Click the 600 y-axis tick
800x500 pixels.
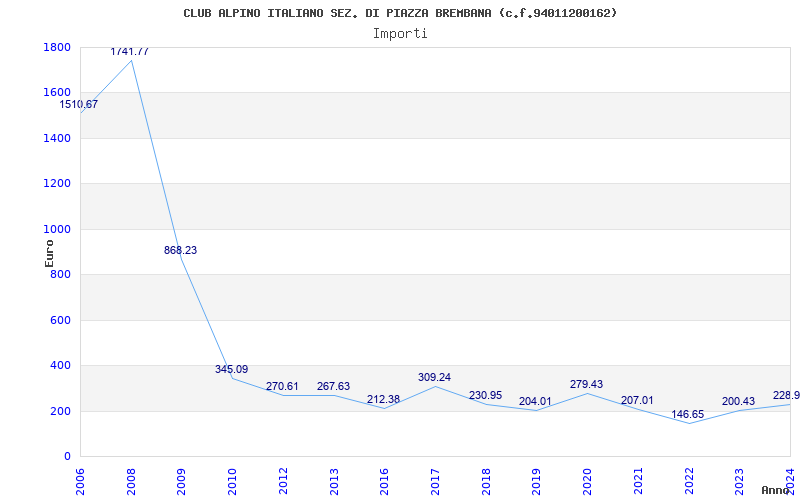click(x=61, y=320)
